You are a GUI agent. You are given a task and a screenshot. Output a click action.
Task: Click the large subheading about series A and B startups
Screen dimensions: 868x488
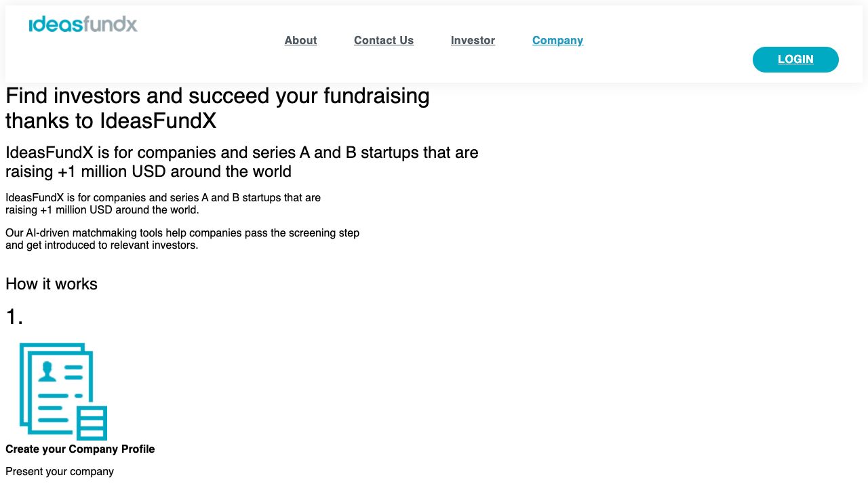point(241,161)
